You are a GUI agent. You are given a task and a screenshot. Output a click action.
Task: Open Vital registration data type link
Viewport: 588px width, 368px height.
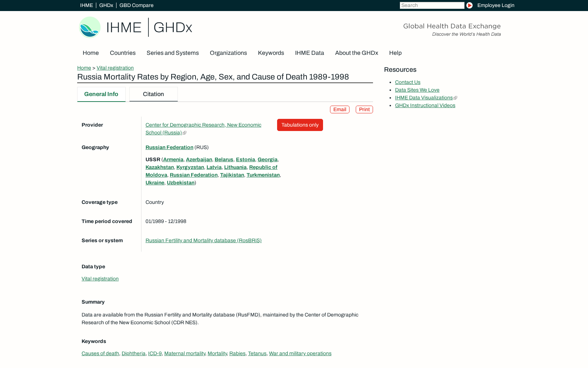100,279
